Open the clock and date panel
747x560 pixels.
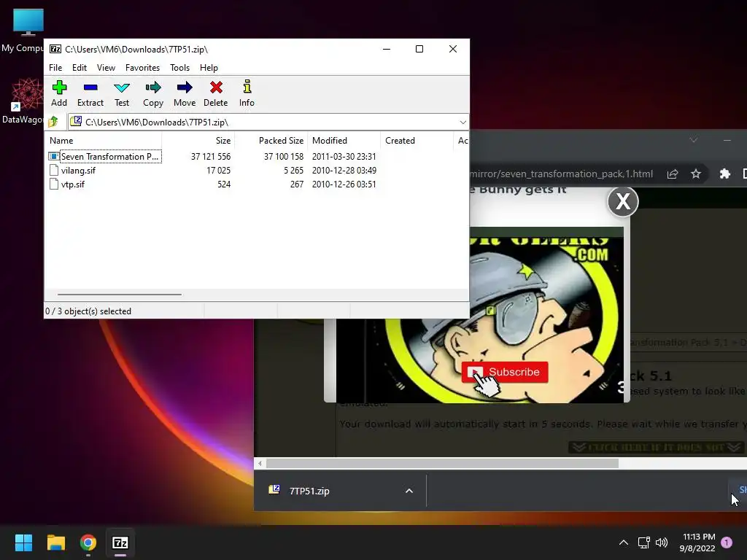(698, 542)
